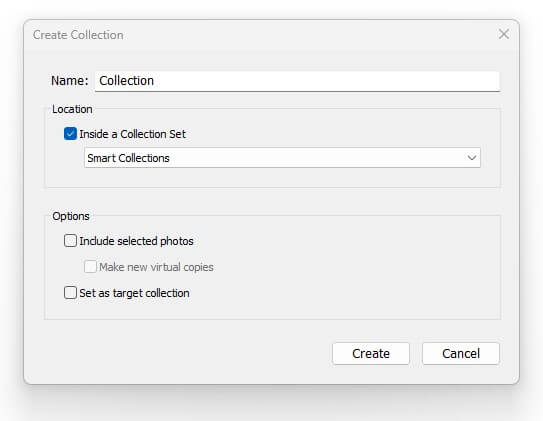Click the Location group heading

pos(72,109)
